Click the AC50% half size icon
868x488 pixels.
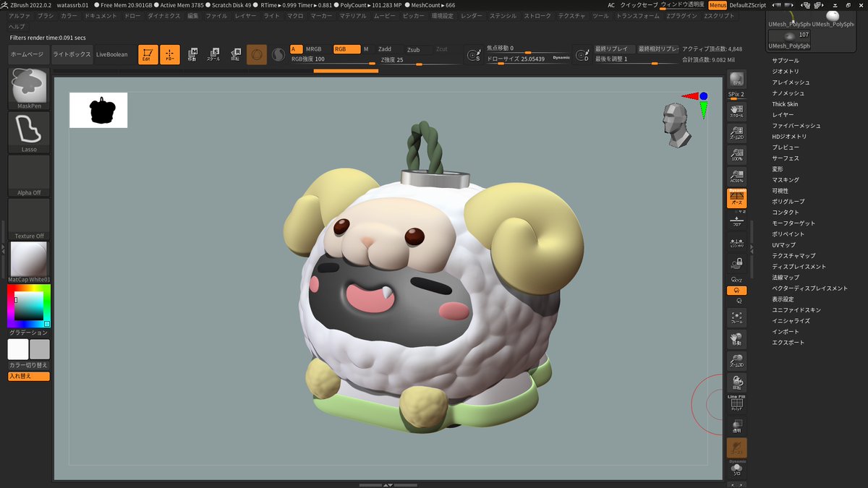click(737, 177)
